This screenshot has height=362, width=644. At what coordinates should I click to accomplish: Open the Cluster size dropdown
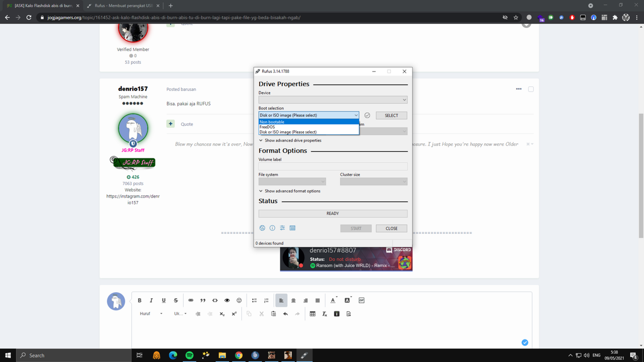tap(373, 182)
